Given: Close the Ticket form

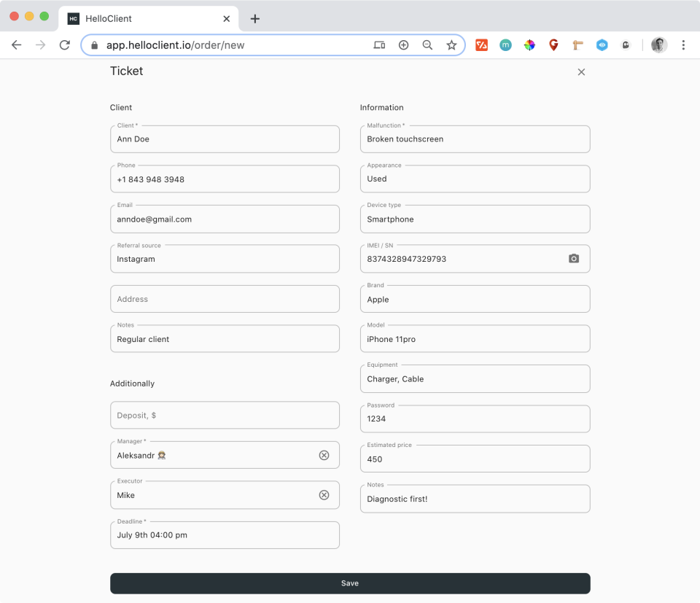Looking at the screenshot, I should pyautogui.click(x=581, y=72).
